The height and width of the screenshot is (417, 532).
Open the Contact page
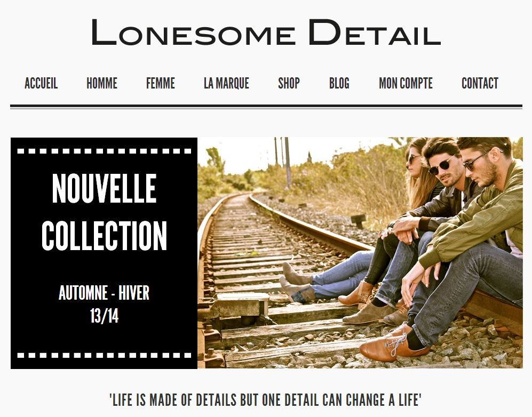(x=480, y=83)
